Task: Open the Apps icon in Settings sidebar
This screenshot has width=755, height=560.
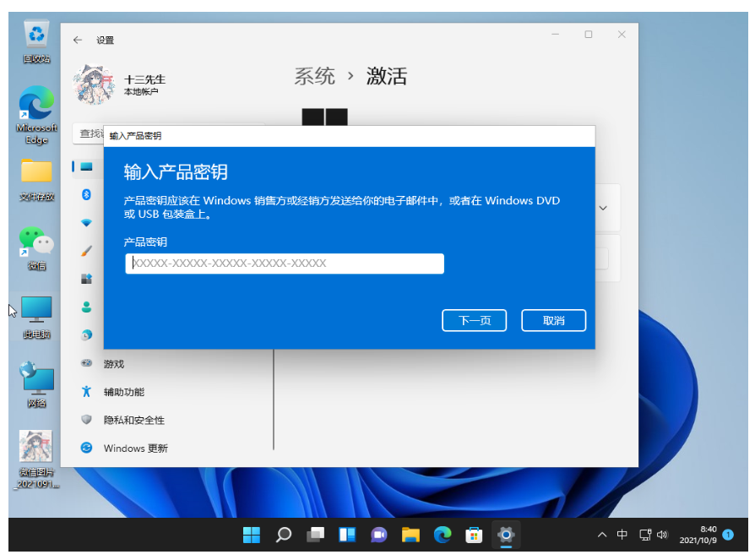Action: point(86,279)
